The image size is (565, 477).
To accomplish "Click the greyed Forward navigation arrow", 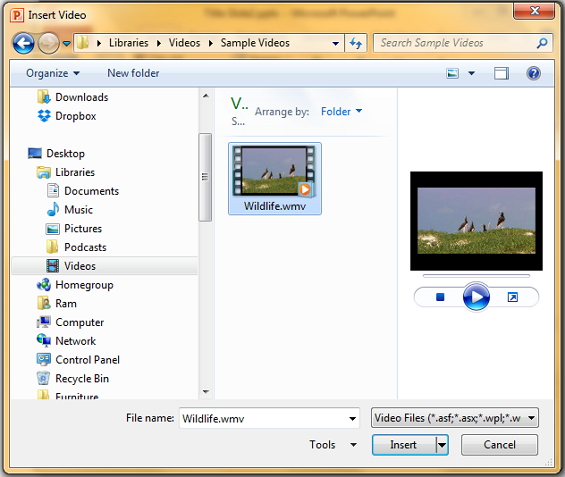I will [x=49, y=43].
